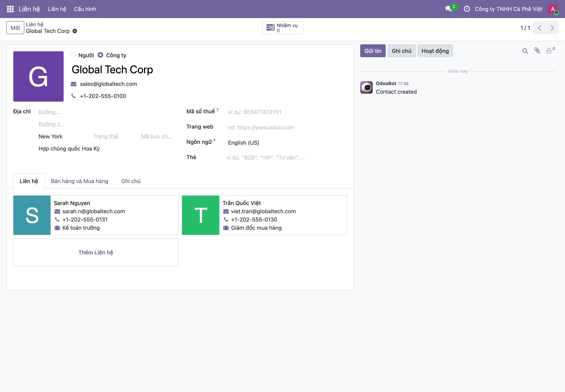
Task: Switch to the Ghi chú tab in the form
Action: pyautogui.click(x=131, y=181)
